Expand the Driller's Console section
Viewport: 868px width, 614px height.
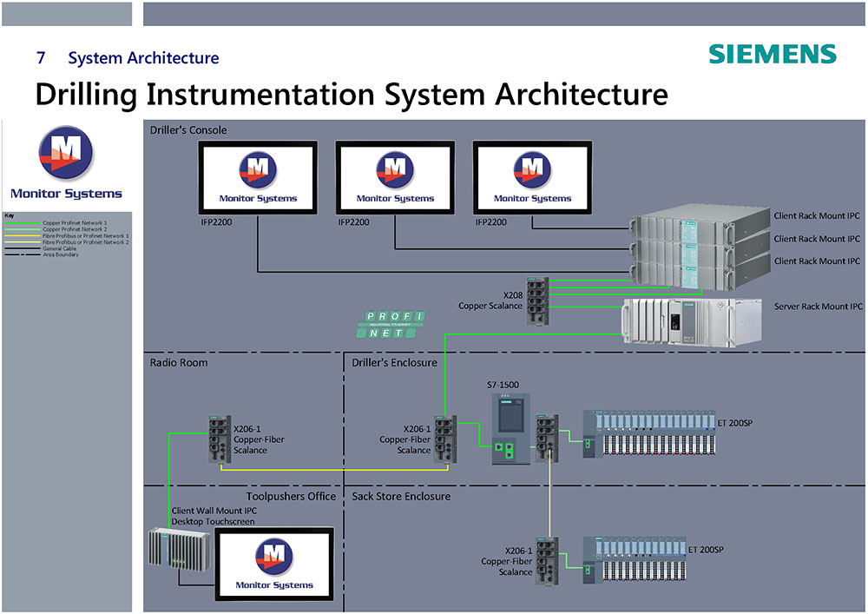[188, 129]
